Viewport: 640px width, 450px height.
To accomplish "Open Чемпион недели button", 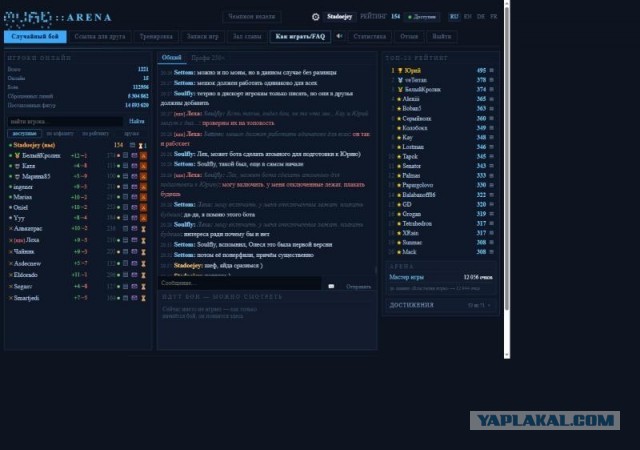I will point(251,17).
